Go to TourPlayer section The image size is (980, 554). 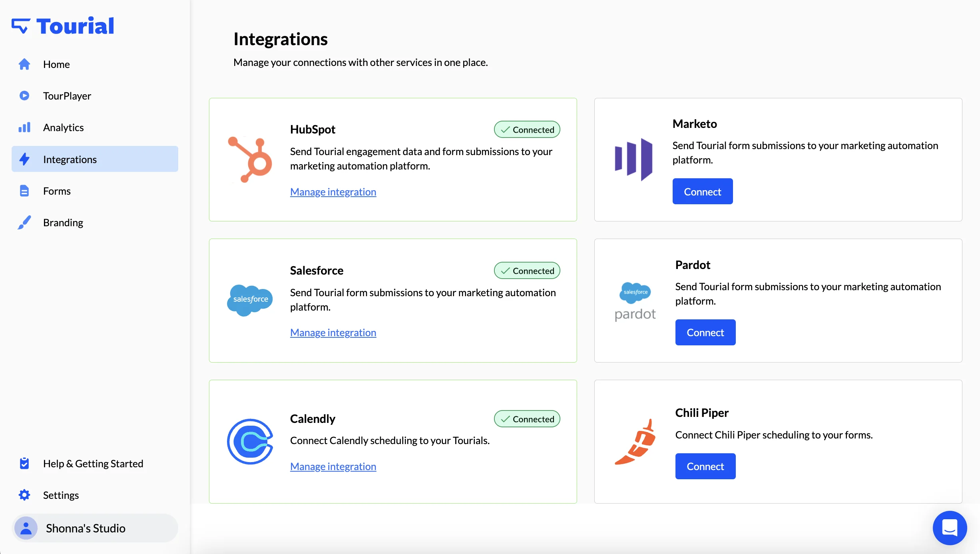[x=95, y=96]
